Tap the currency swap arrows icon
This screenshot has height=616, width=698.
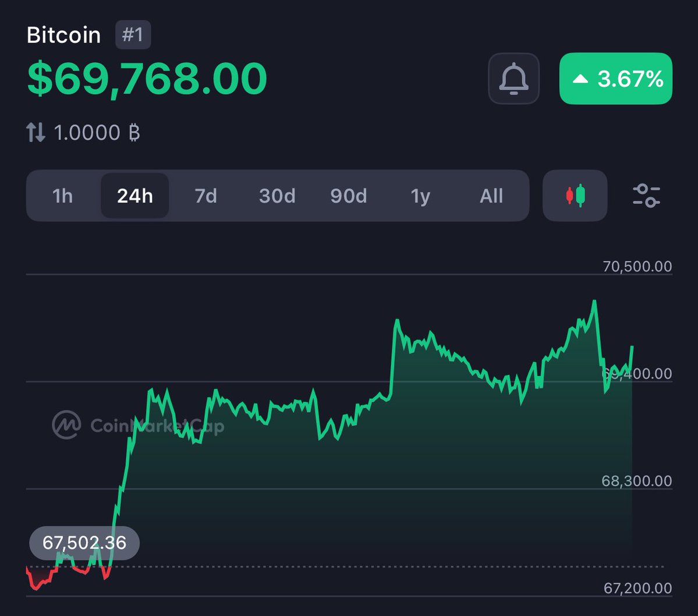36,133
